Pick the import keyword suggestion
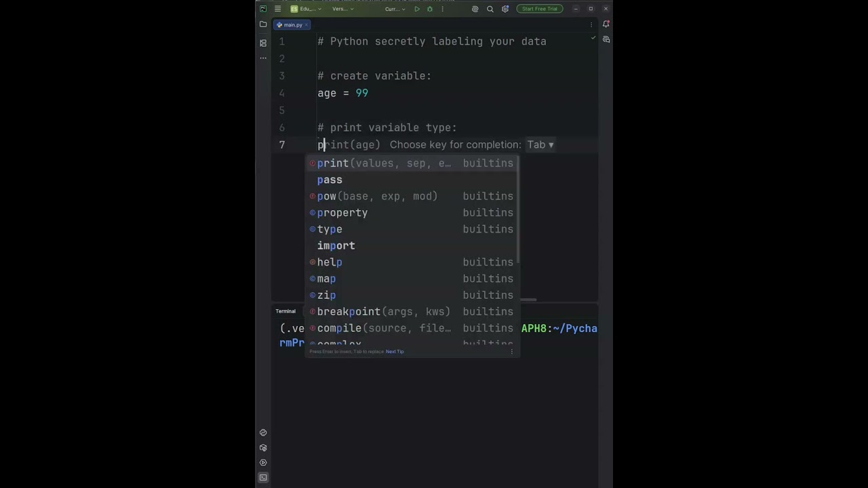This screenshot has width=868, height=488. pyautogui.click(x=412, y=245)
